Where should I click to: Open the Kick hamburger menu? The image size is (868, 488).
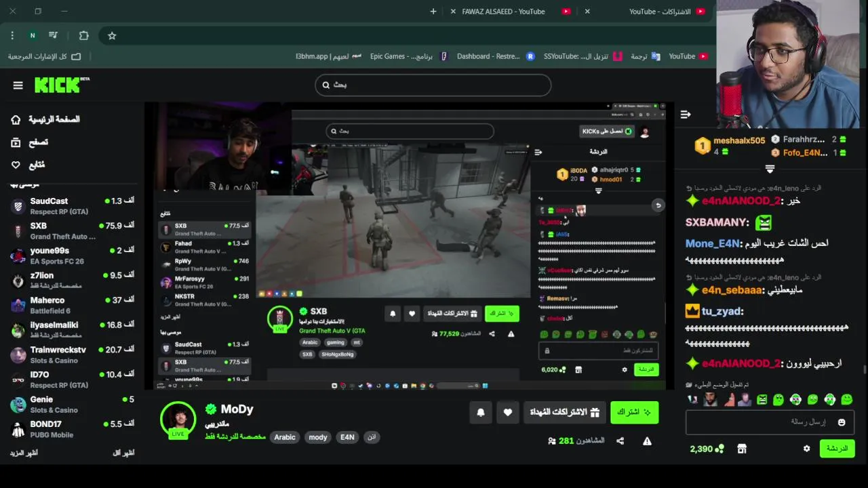tap(18, 85)
